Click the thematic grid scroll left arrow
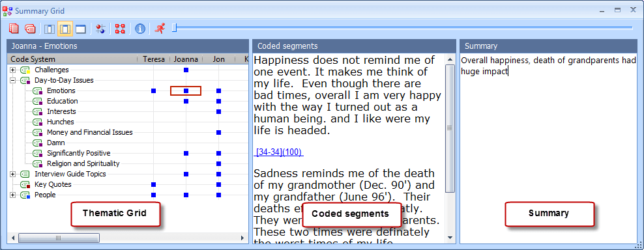The height and width of the screenshot is (250, 644). pos(13,238)
